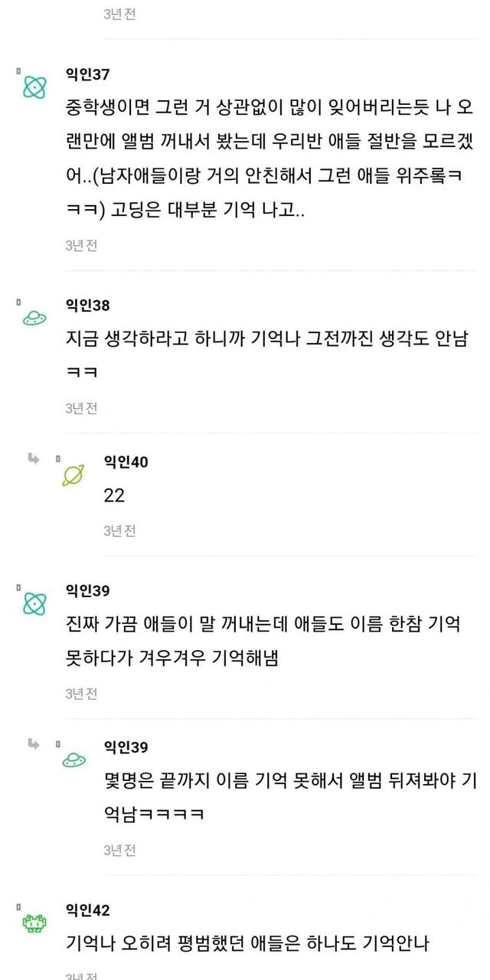Screen dimensions: 490x980
Task: Click UFO avatar beside the 몇명은 끝까지 reply
Action: click(x=73, y=759)
